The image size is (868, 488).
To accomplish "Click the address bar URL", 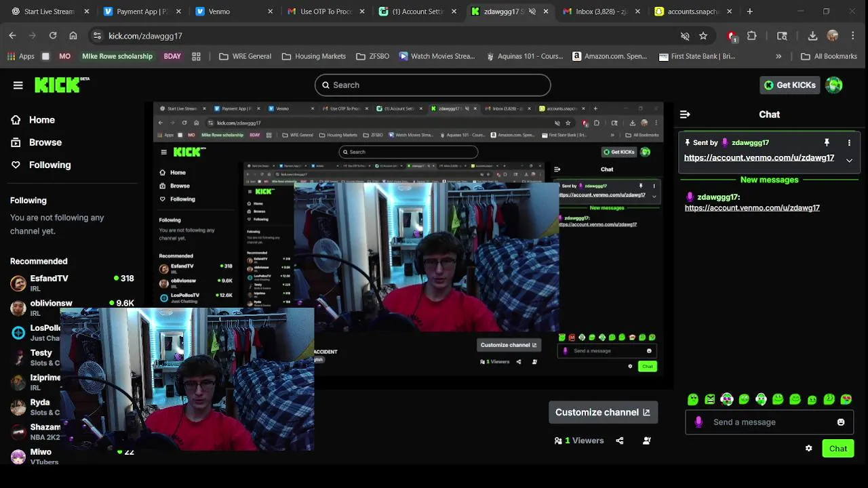I will coord(145,36).
